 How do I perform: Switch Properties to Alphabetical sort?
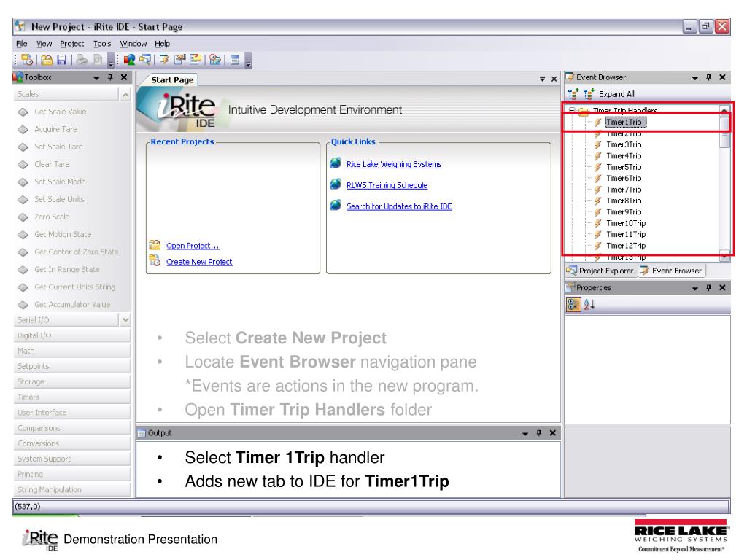click(589, 304)
